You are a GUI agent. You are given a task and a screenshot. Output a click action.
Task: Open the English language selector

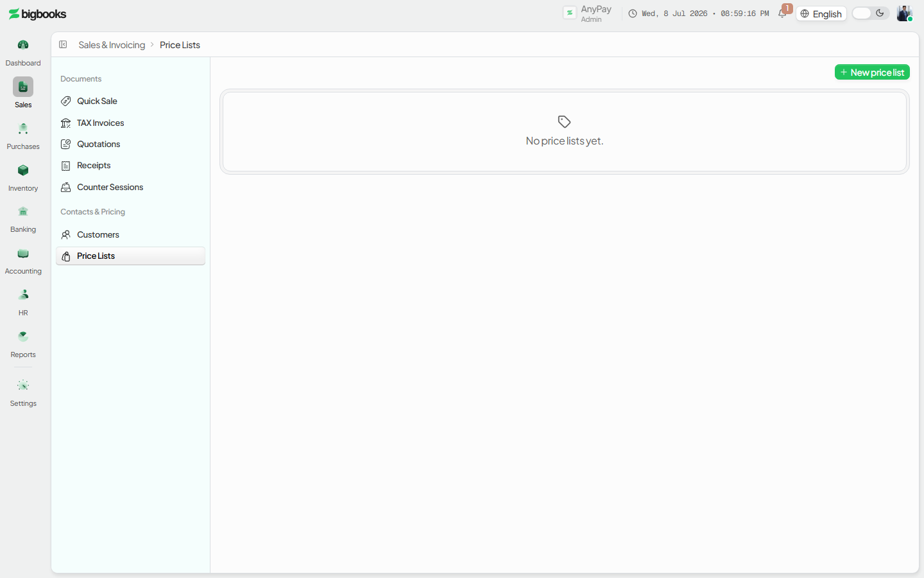coord(821,14)
